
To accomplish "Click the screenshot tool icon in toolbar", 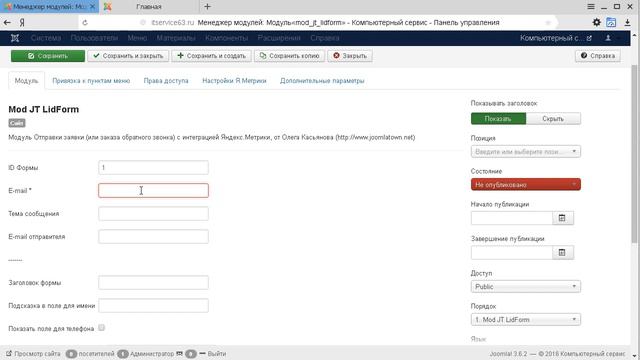I will 611,22.
